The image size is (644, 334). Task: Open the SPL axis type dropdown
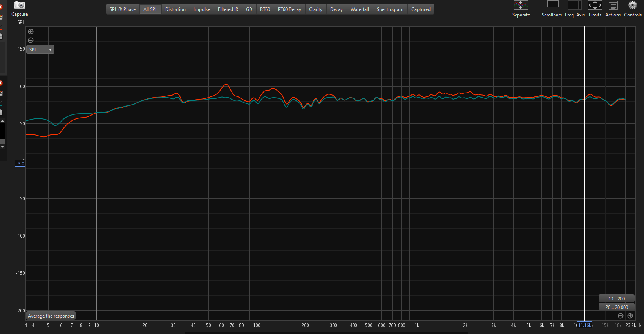point(40,50)
